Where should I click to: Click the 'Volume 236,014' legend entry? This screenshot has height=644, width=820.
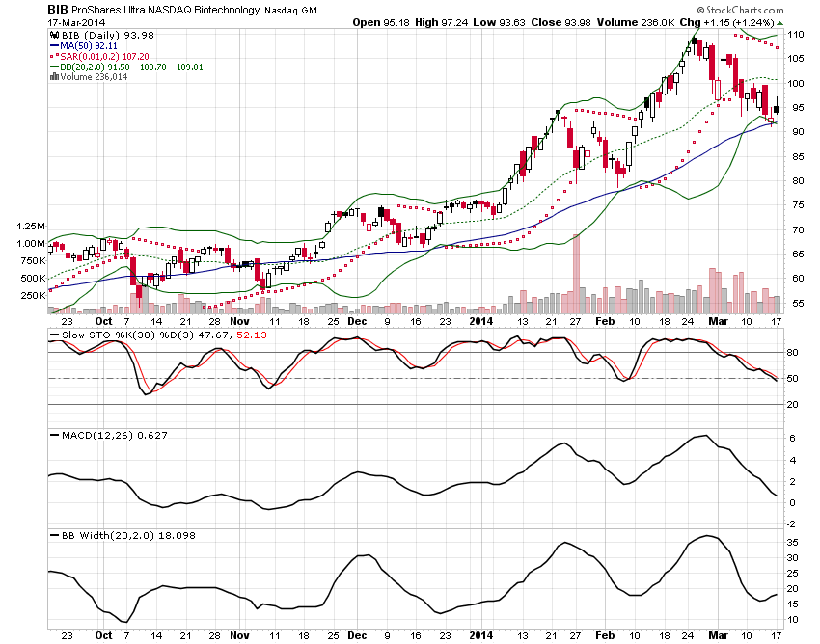click(94, 77)
